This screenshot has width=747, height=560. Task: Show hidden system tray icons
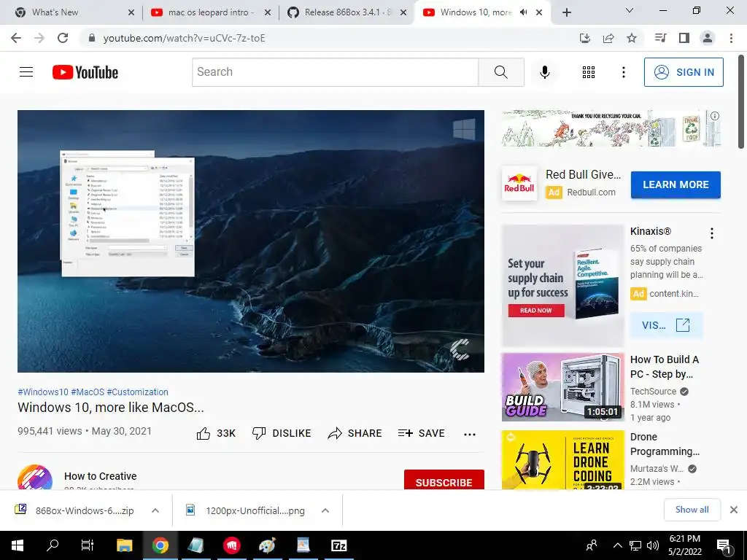pyautogui.click(x=617, y=545)
